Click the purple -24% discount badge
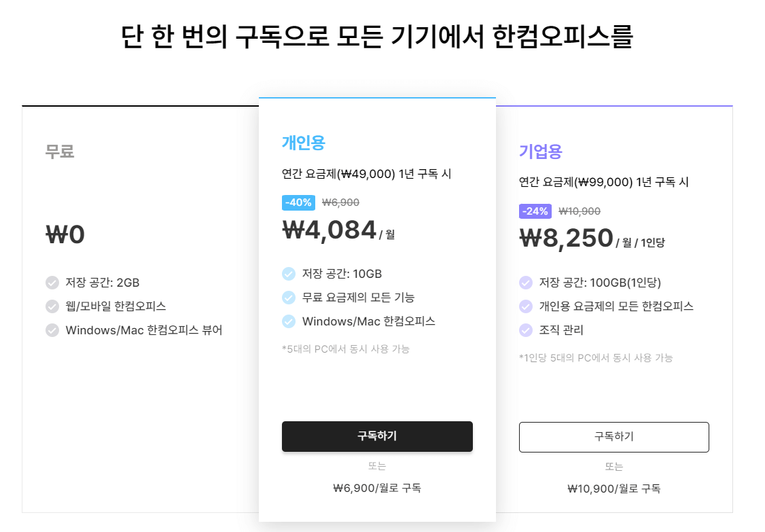The image size is (765, 532). point(534,211)
